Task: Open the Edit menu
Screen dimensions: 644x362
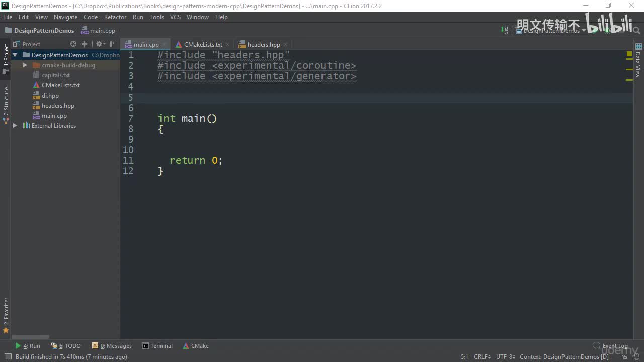Action: (x=24, y=17)
